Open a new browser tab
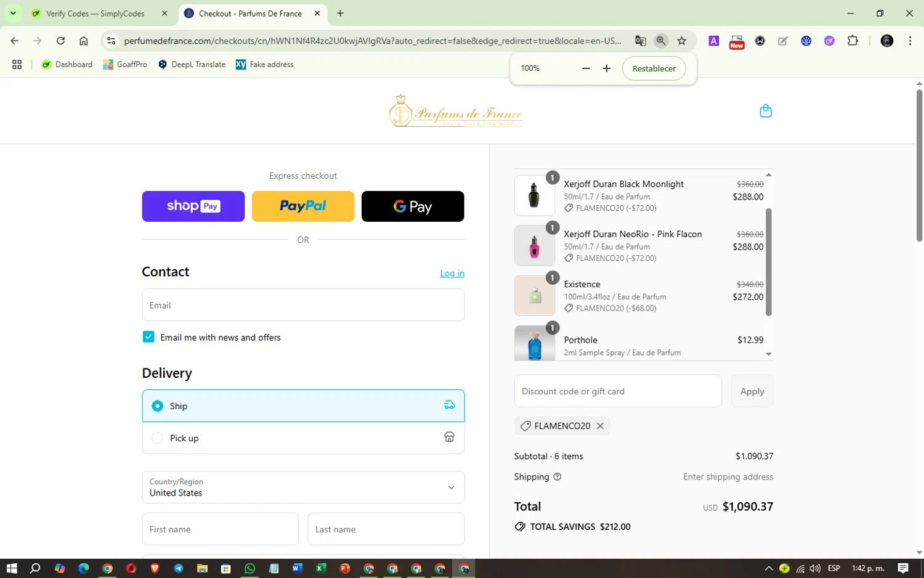This screenshot has height=578, width=924. 341,13
